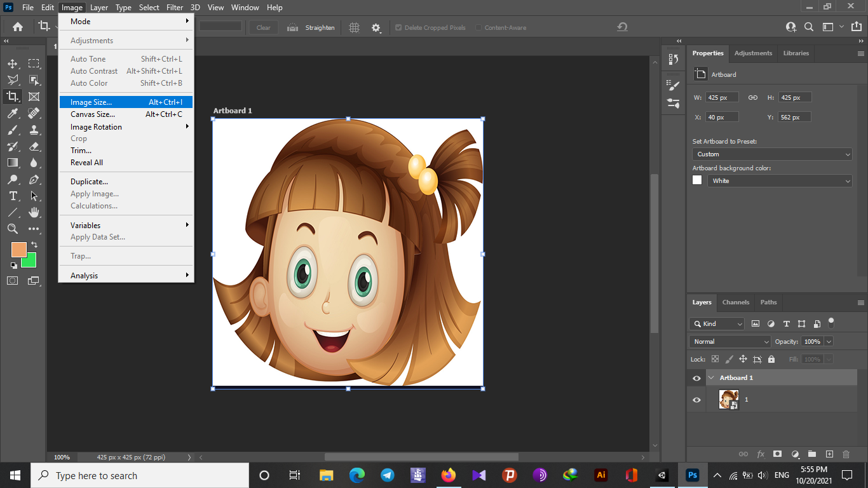Click the artboard width input field
Image resolution: width=868 pixels, height=488 pixels.
(722, 98)
